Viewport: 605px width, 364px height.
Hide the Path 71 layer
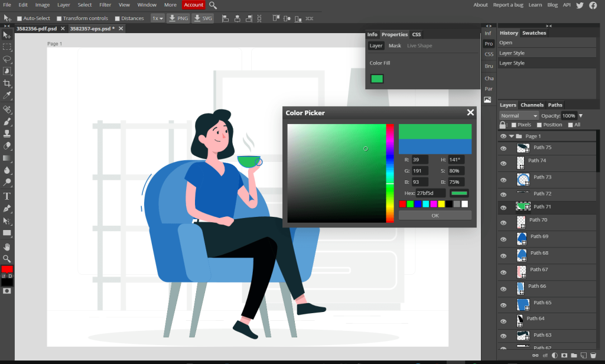[503, 207]
